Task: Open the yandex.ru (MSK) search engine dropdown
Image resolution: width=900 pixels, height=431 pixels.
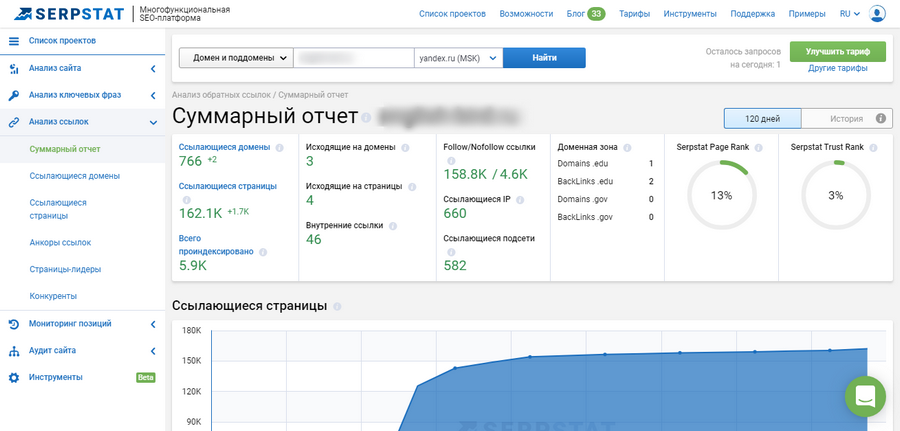Action: pos(459,58)
